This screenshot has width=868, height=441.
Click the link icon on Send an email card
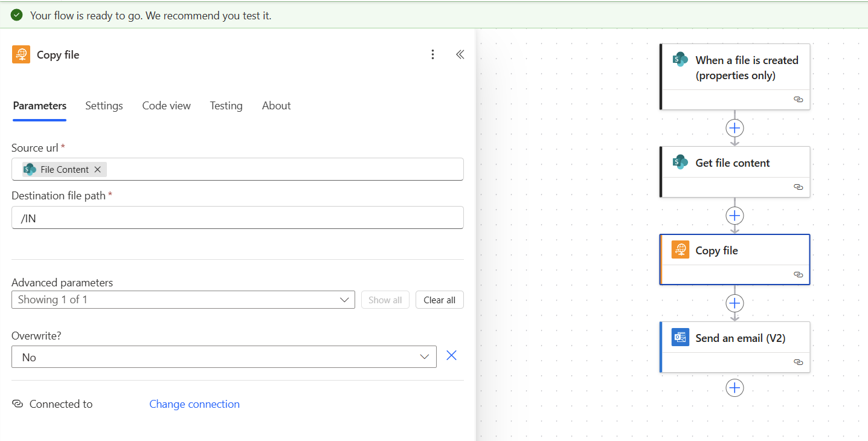click(x=798, y=362)
